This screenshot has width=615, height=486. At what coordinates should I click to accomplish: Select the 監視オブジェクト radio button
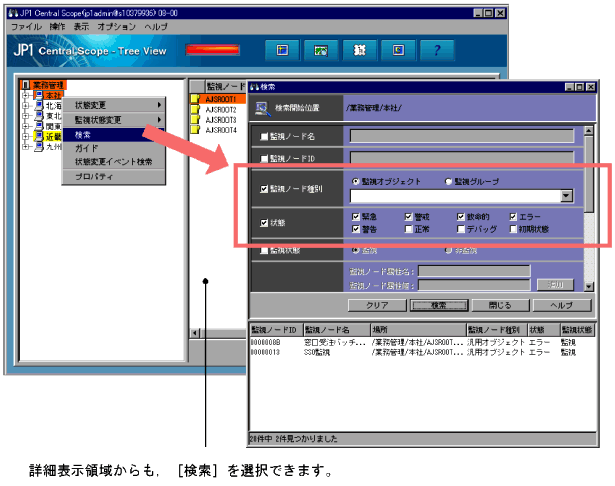click(x=356, y=181)
